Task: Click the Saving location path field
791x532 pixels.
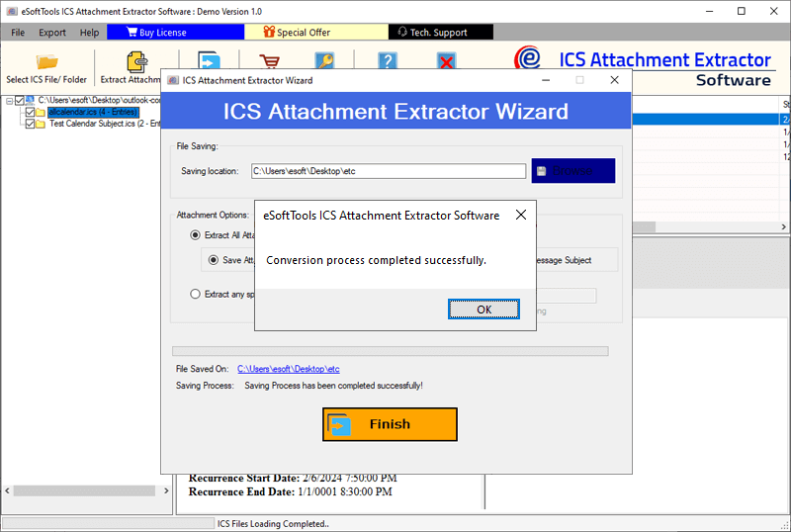Action: pos(389,171)
